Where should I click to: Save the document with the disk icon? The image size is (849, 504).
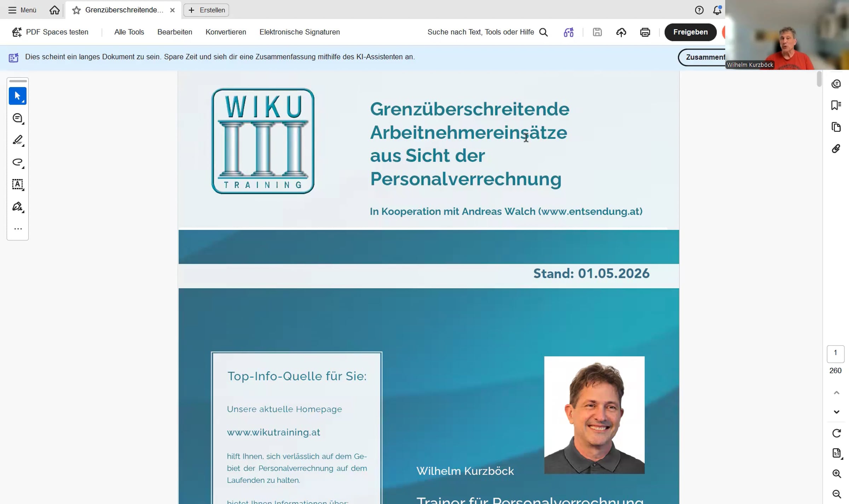pyautogui.click(x=597, y=32)
